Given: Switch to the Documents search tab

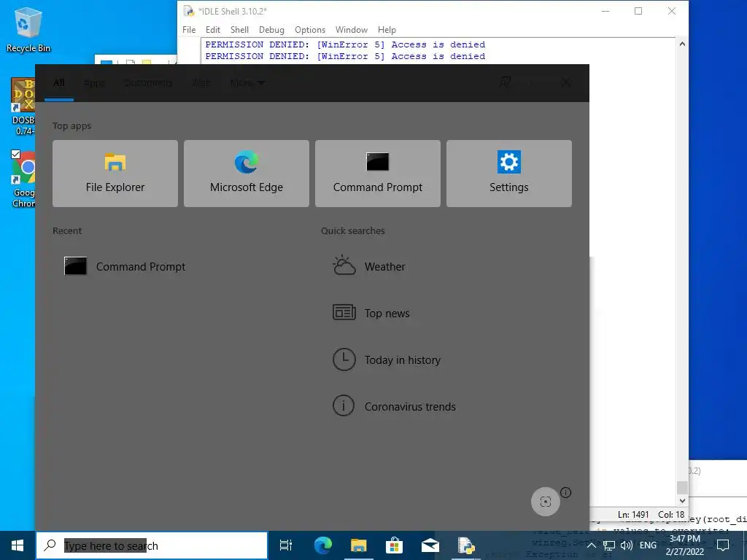Looking at the screenshot, I should [x=148, y=83].
